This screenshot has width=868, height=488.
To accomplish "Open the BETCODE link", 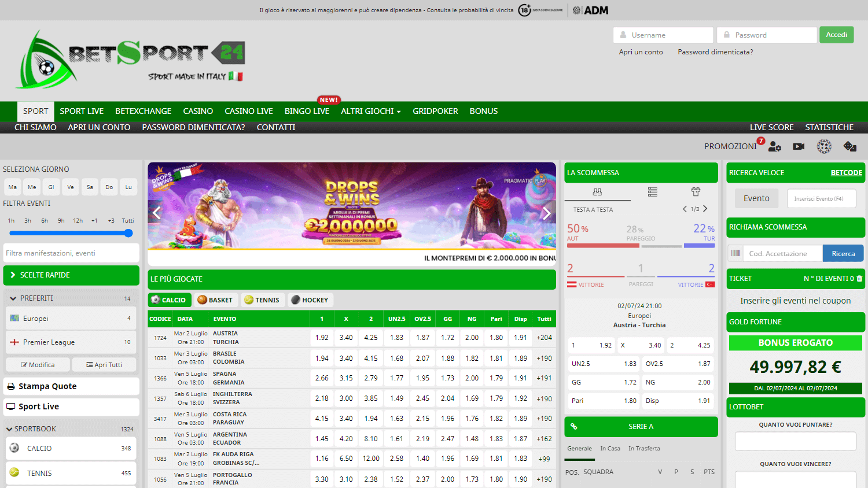I will pyautogui.click(x=846, y=173).
